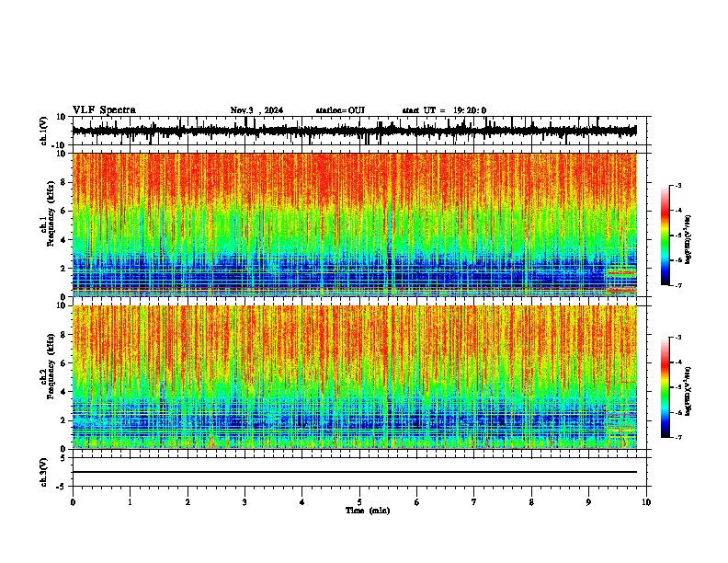This screenshot has width=728, height=563.
Task: Click the ch.2 "Frequency (kHz)" axis label
Action: pos(51,366)
